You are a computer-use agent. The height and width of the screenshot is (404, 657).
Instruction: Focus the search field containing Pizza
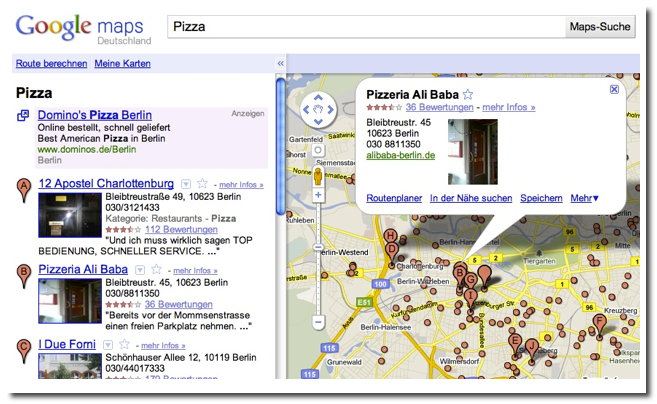(366, 27)
